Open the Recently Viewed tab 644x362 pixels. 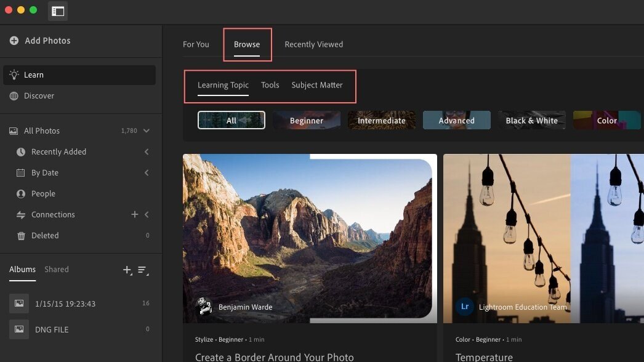[x=314, y=44]
